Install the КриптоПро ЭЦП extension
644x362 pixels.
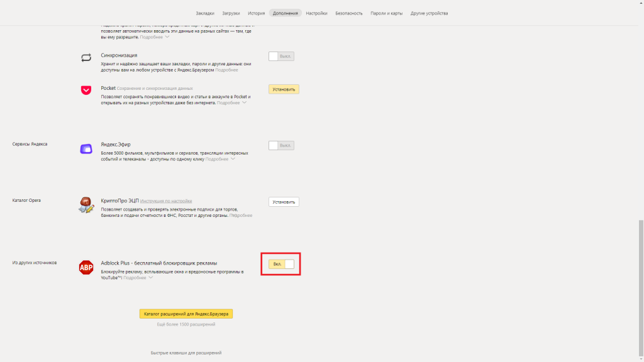[x=284, y=202]
